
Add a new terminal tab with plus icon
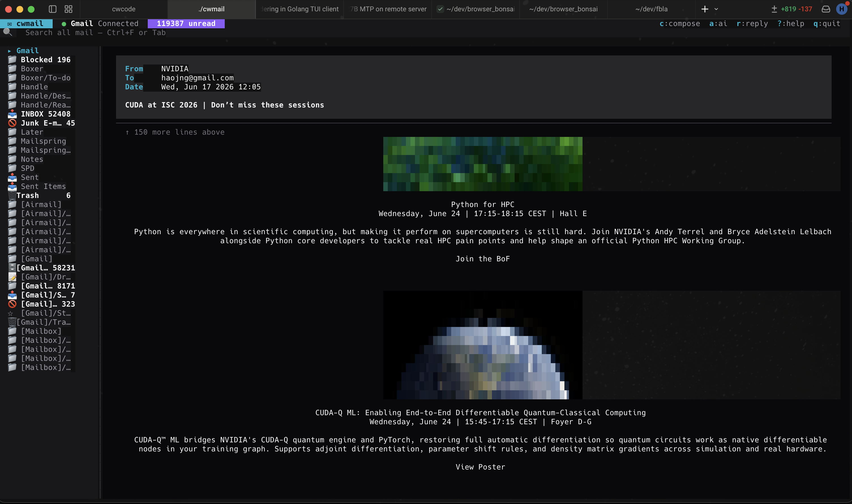click(705, 9)
